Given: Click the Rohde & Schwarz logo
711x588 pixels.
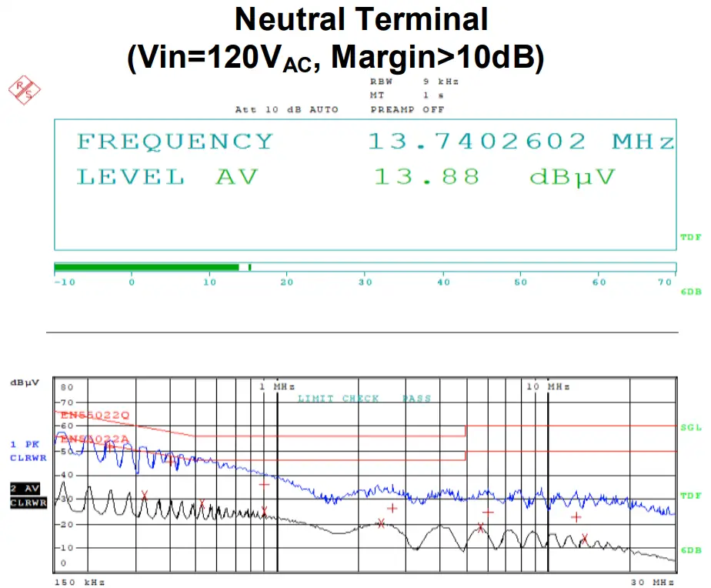Looking at the screenshot, I should pyautogui.click(x=25, y=90).
